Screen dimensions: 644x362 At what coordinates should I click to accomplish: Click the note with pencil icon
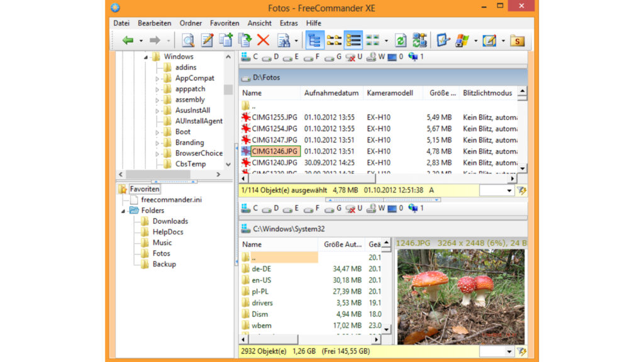[489, 40]
